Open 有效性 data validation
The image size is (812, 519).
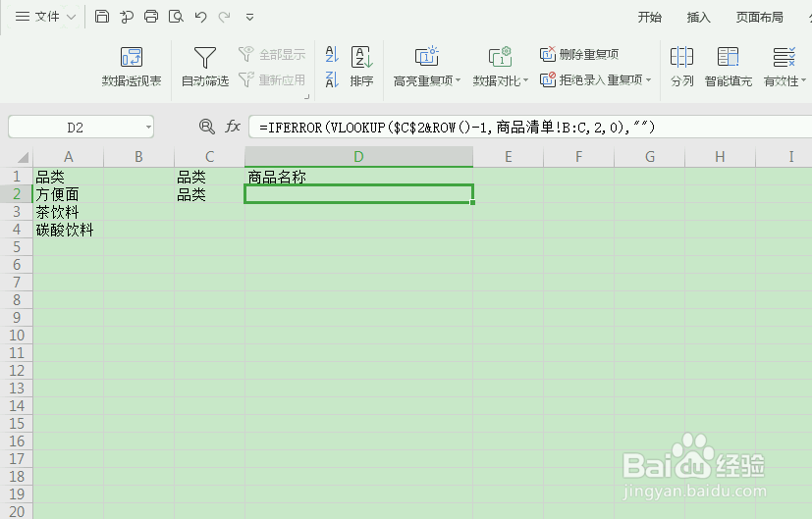785,67
